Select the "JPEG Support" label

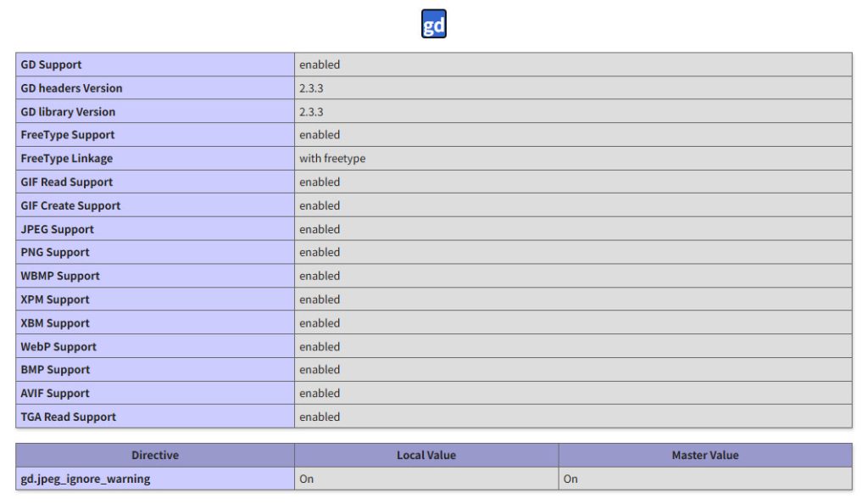pyautogui.click(x=57, y=229)
